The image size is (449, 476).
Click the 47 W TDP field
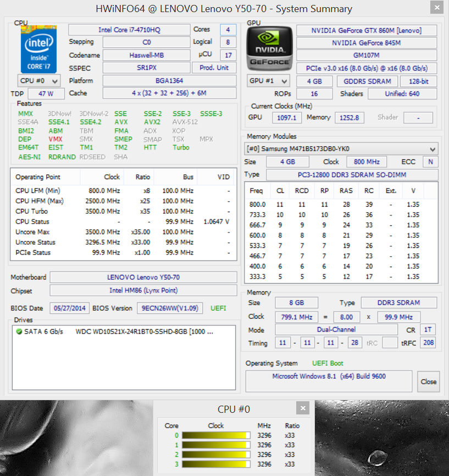46,94
